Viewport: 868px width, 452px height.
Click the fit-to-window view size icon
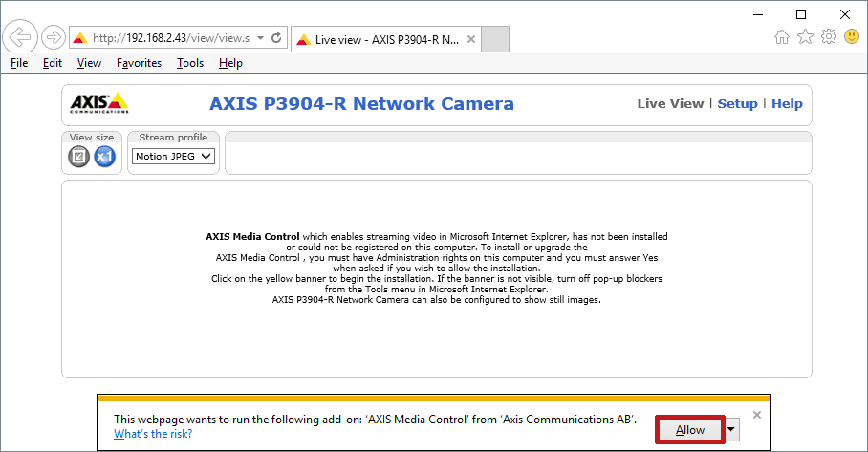[x=79, y=157]
